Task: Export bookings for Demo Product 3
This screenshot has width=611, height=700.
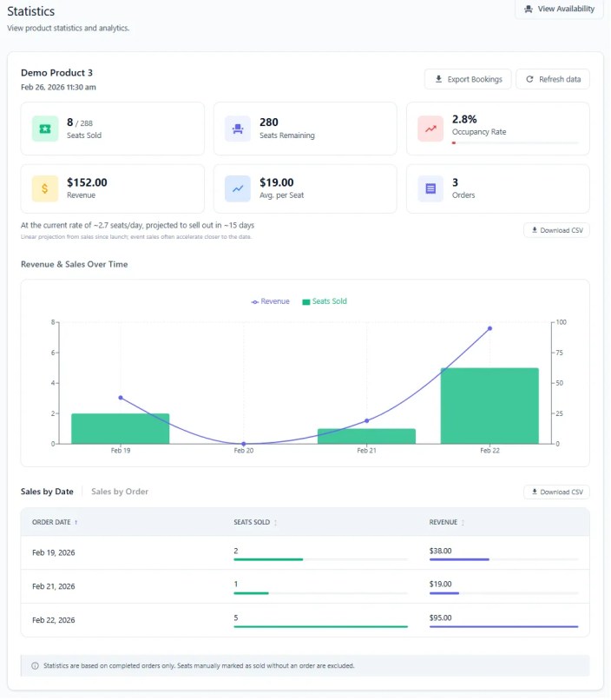Action: tap(468, 79)
